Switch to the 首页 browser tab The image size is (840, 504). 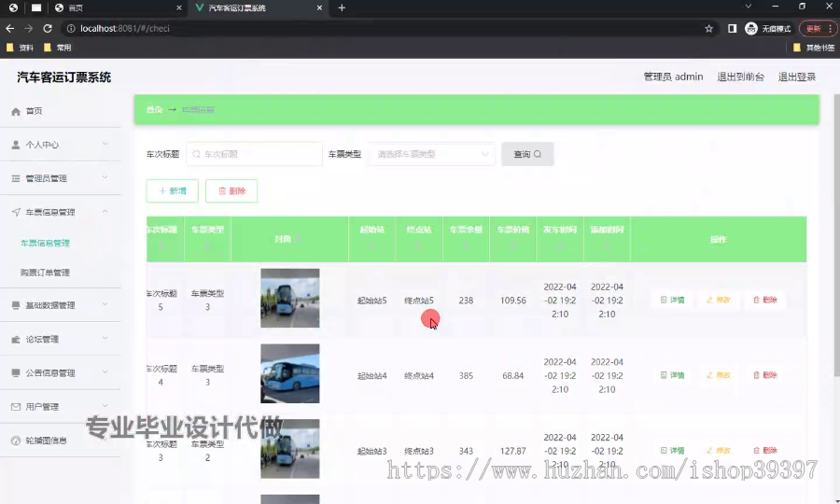(117, 8)
